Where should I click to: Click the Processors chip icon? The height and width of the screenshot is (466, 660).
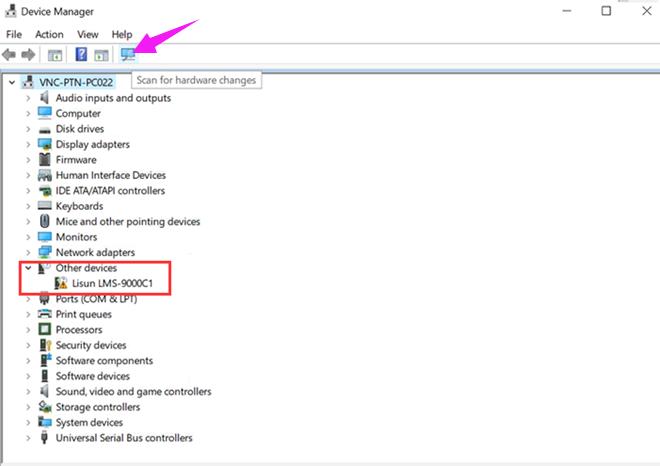(45, 329)
